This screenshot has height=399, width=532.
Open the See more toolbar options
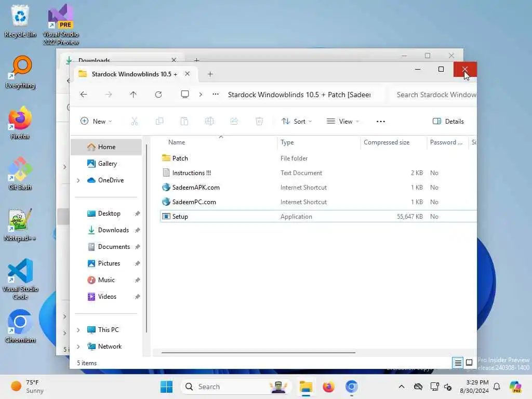click(381, 121)
